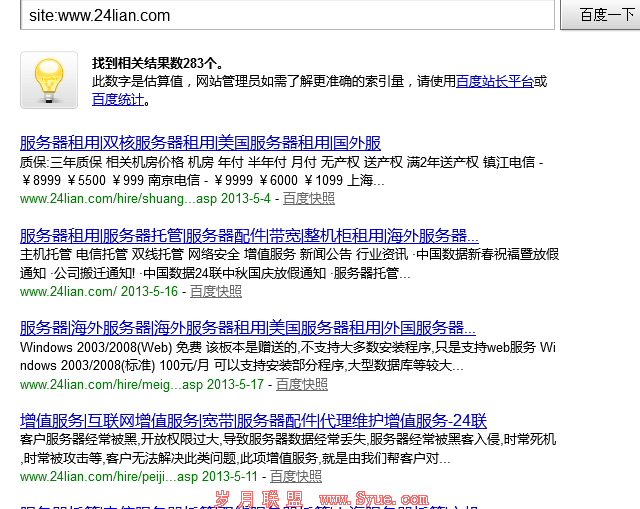Image resolution: width=640 pixels, height=509 pixels.
Task: View 百度快照 for the 2013-5-4 result
Action: [309, 199]
